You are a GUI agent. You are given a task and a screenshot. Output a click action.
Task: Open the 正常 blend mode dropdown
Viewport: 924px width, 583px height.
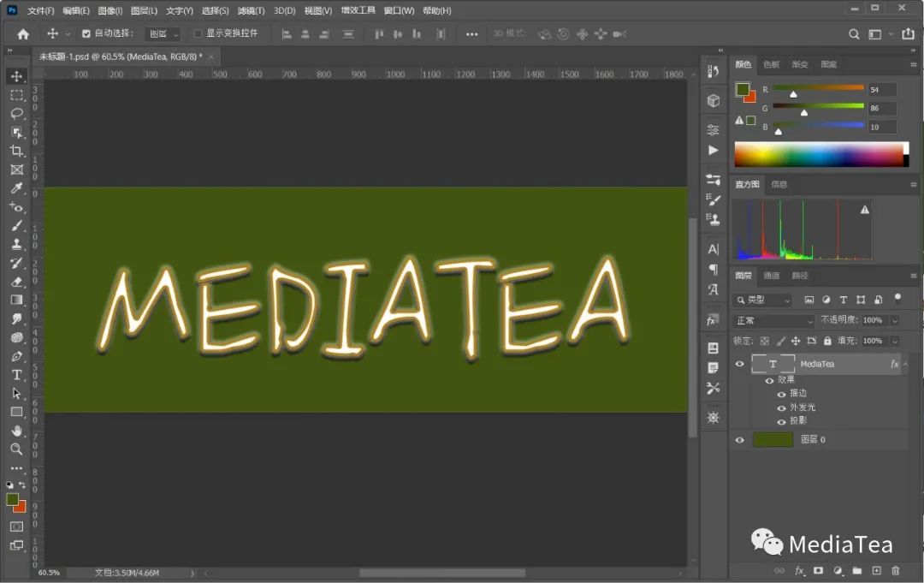[773, 321]
